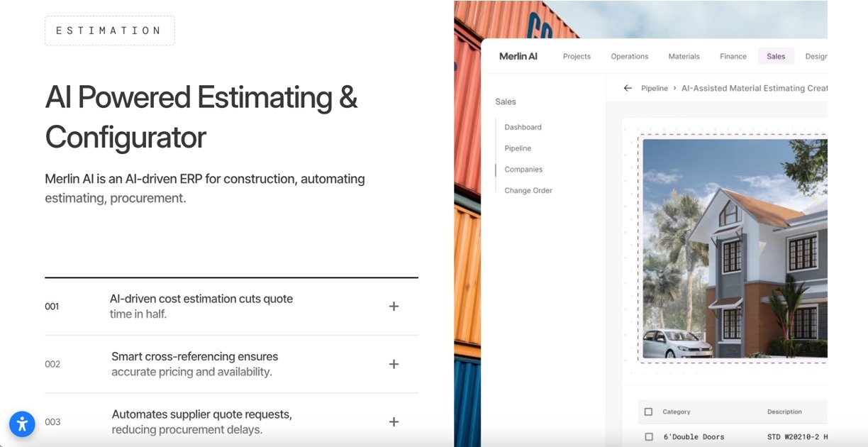Click the Pipeline breadcrumb link

(654, 89)
